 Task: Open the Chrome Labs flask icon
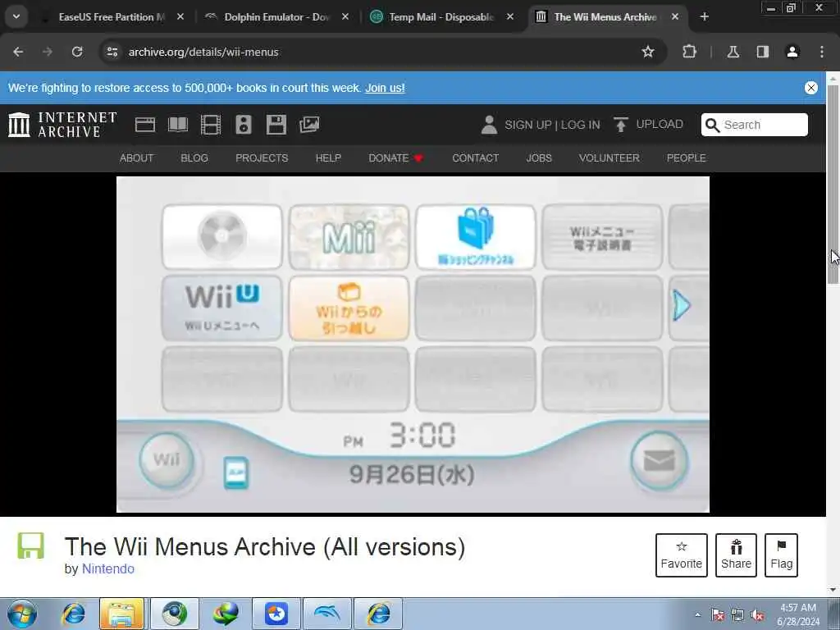[733, 52]
